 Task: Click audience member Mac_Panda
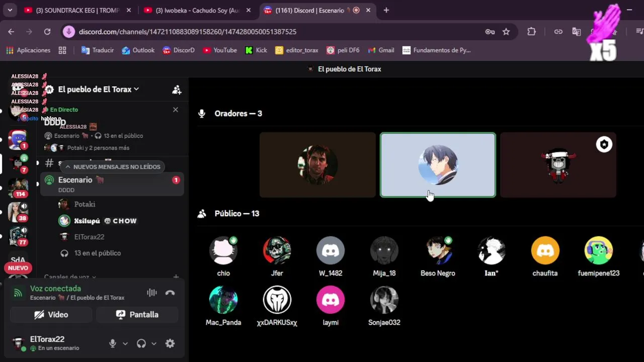[223, 306]
